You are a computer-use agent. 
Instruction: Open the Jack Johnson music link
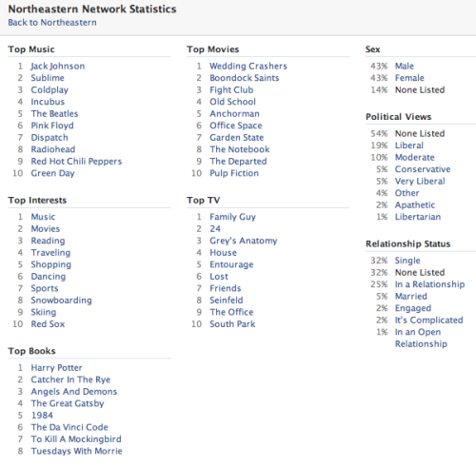pos(58,67)
